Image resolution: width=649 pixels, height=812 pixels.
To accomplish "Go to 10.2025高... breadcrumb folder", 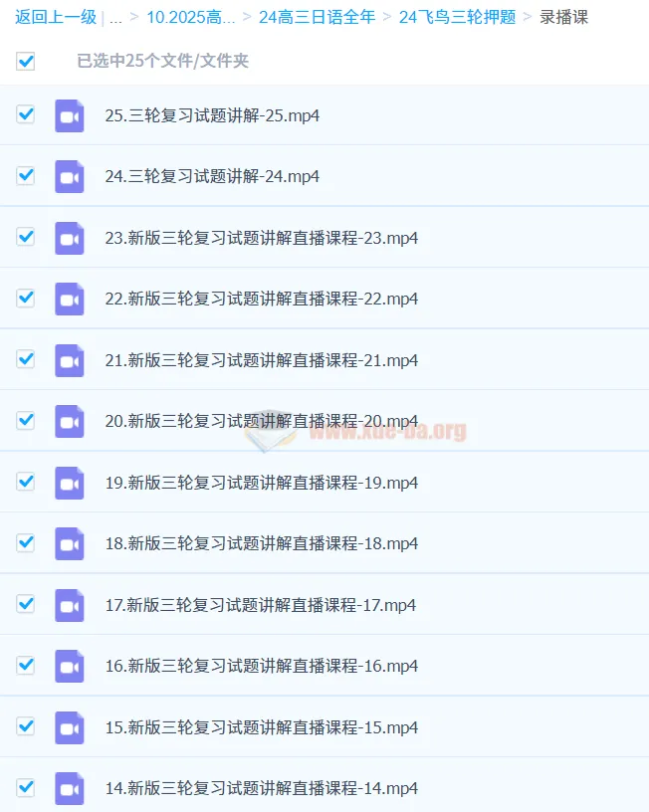I will tap(190, 17).
